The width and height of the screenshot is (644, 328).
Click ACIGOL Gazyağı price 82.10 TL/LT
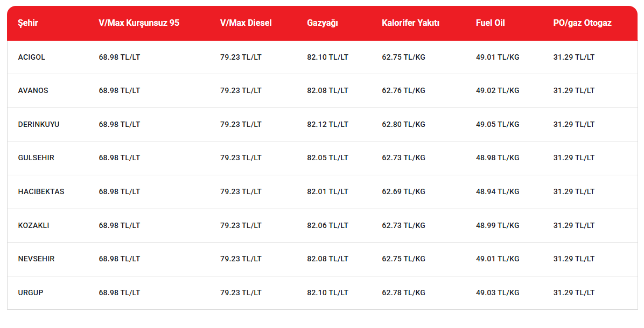(x=327, y=57)
